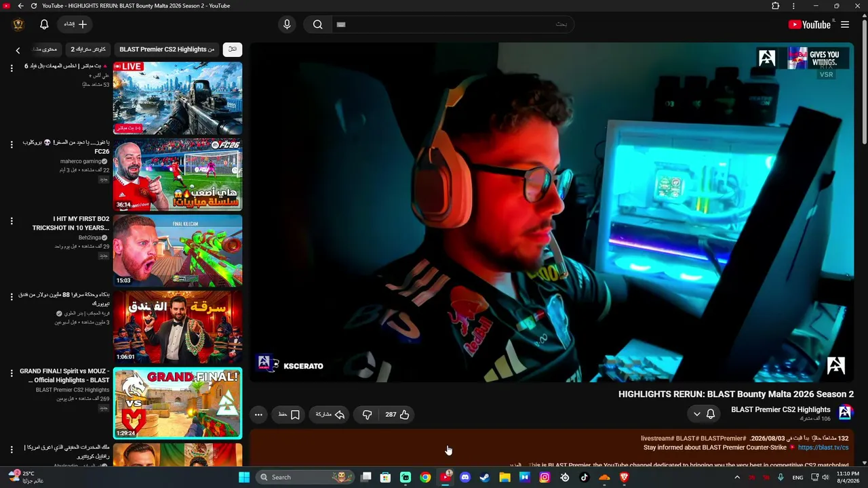The width and height of the screenshot is (868, 488).
Task: Open options for the FC26 video
Action: [x=12, y=144]
